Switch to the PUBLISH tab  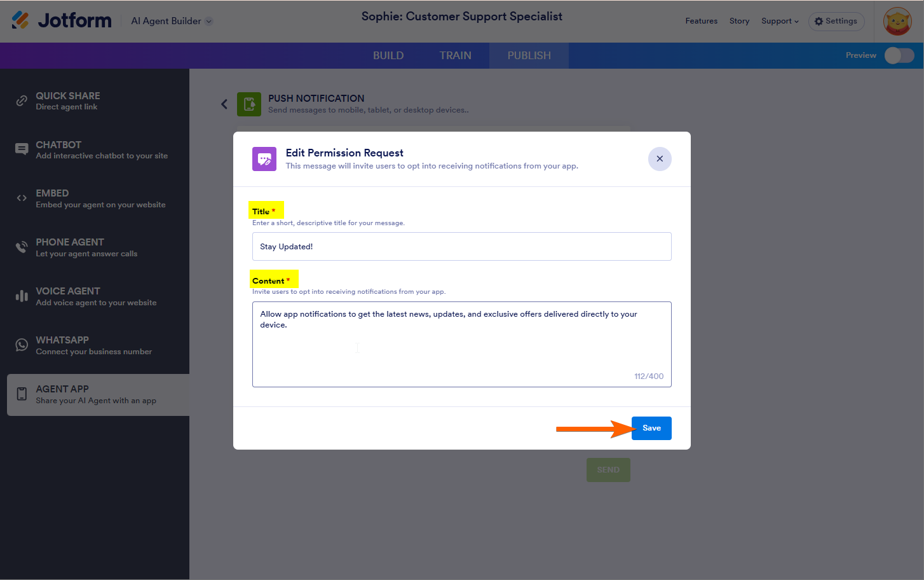pyautogui.click(x=529, y=55)
